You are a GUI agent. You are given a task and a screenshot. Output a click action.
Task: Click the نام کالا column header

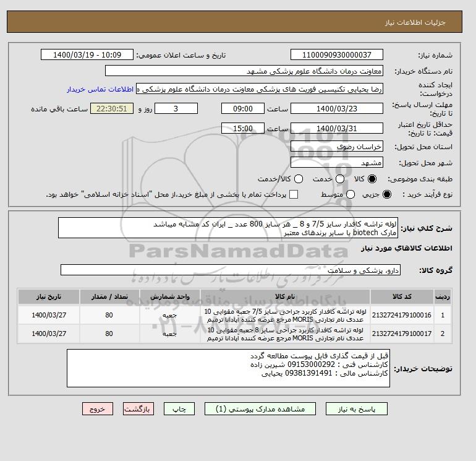click(x=285, y=296)
